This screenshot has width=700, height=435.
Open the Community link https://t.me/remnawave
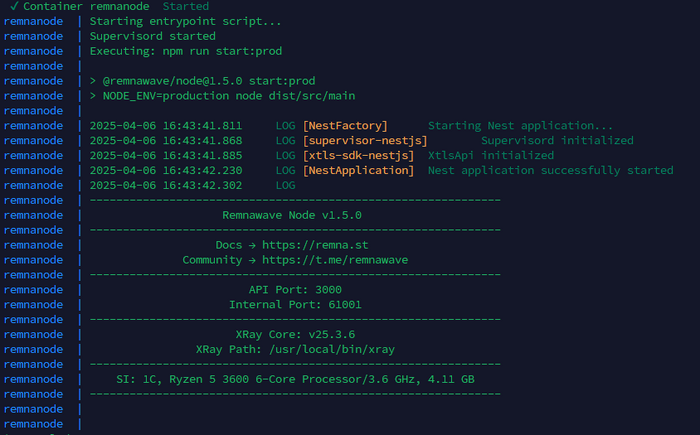pos(335,260)
